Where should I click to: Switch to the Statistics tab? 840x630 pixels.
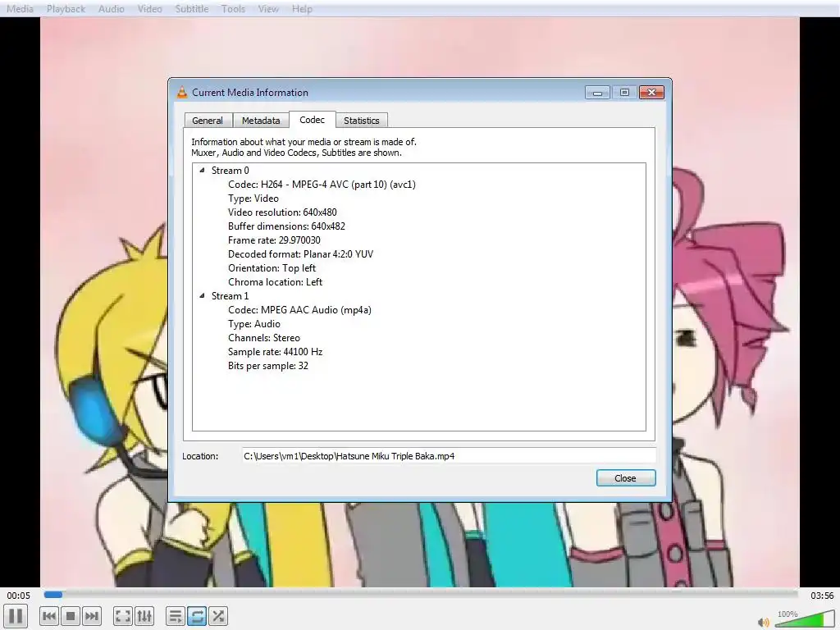[x=362, y=121]
